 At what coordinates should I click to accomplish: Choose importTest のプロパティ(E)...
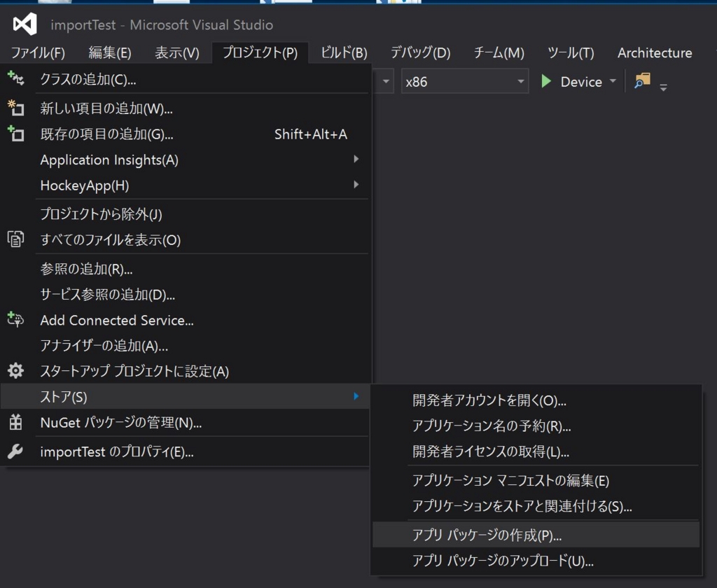[185, 451]
